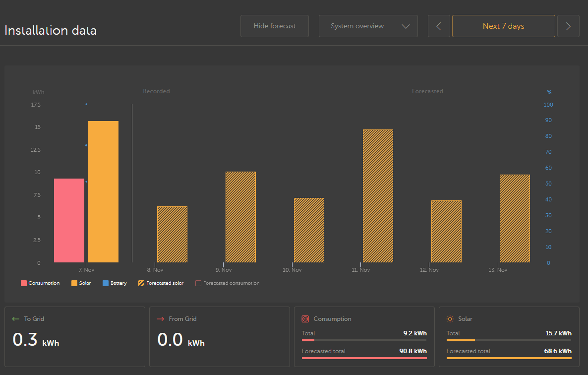Click the Hide forecast button
The height and width of the screenshot is (375, 588).
point(275,26)
